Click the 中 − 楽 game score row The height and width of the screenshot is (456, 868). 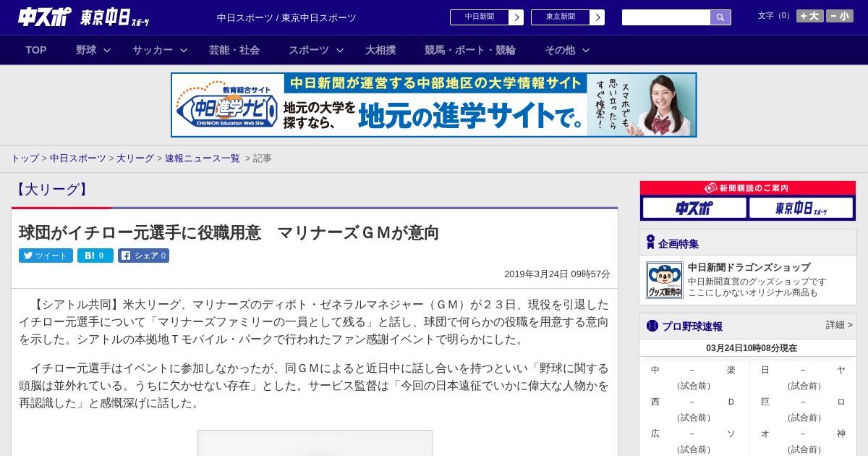point(693,370)
